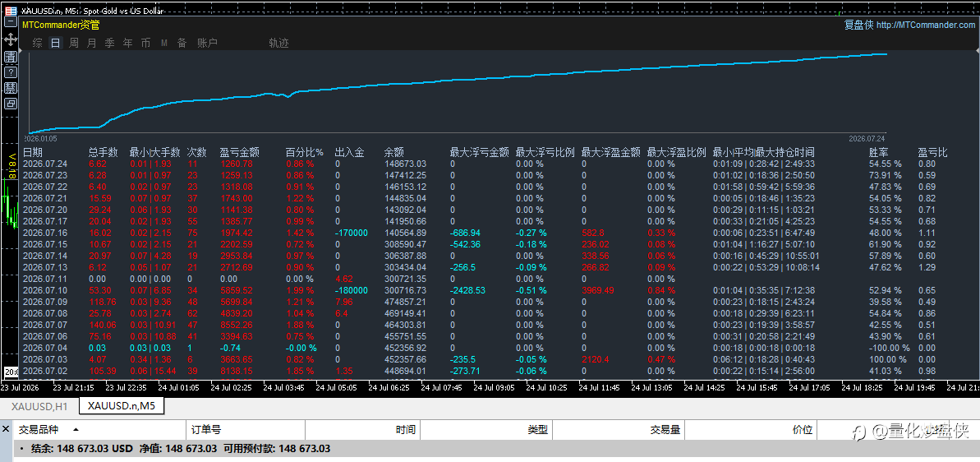Viewport: 980px width, 462px height.
Task: Click the 清 clear icon in sidebar
Action: pyautogui.click(x=11, y=56)
